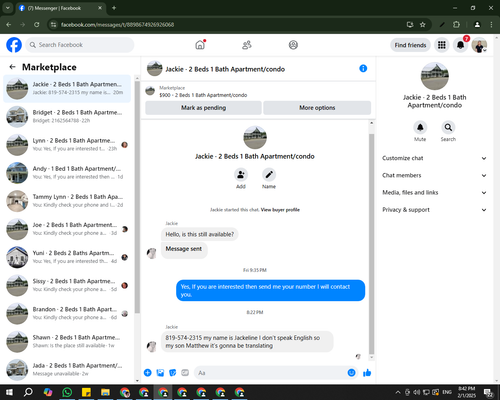
Task: Select the Tammy Lynn conversation
Action: click(67, 201)
